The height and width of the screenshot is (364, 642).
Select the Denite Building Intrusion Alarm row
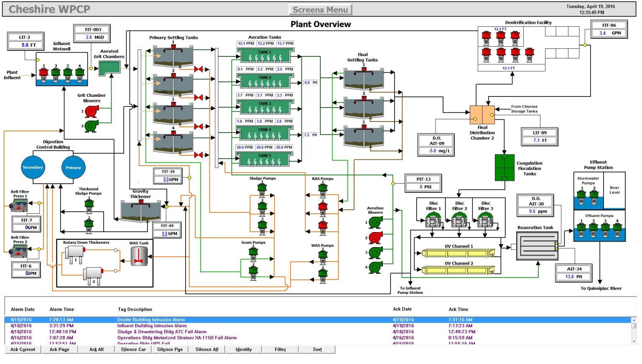[x=151, y=320]
